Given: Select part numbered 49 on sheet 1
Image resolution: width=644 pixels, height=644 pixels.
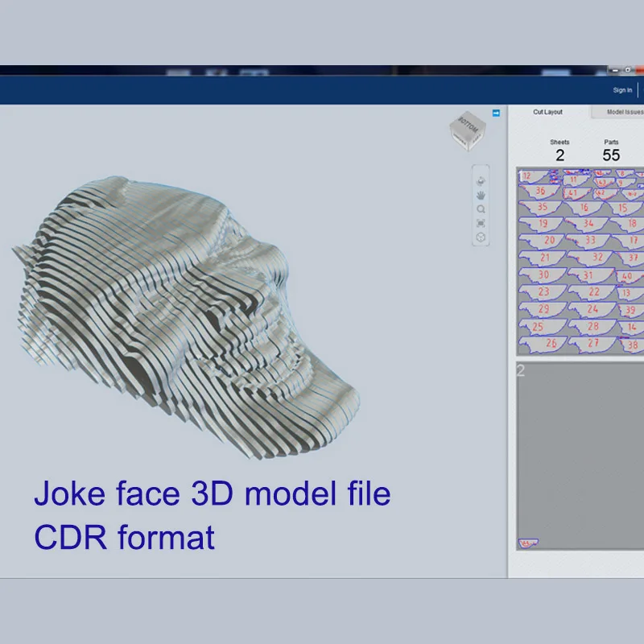Looking at the screenshot, I should 630,193.
